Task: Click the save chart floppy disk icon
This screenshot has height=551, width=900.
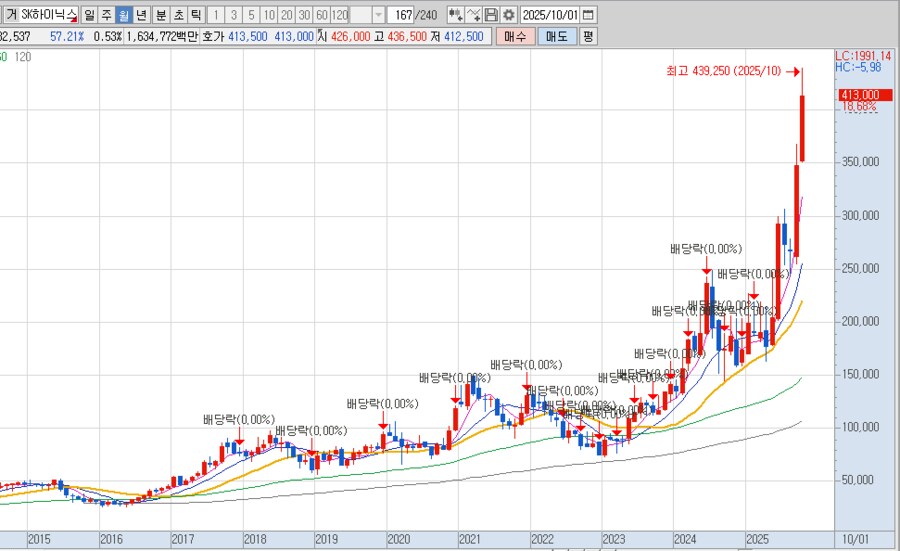Action: (491, 15)
